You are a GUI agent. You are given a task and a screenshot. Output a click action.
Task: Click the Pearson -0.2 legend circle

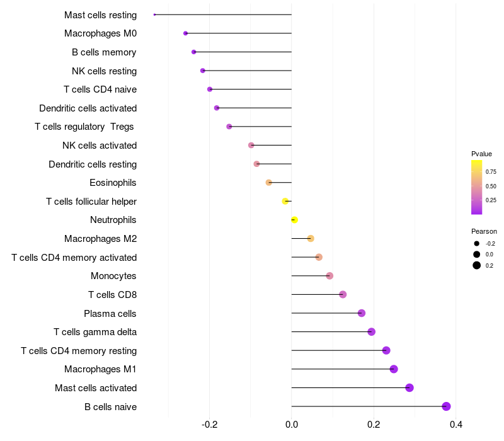pyautogui.click(x=477, y=244)
